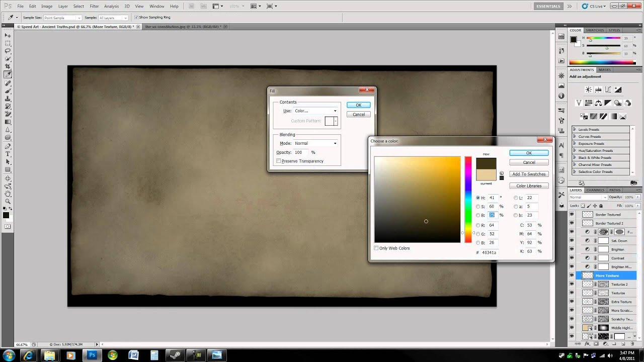Add a Brightness/Contrast adjustment
644x362 pixels.
pos(588,89)
